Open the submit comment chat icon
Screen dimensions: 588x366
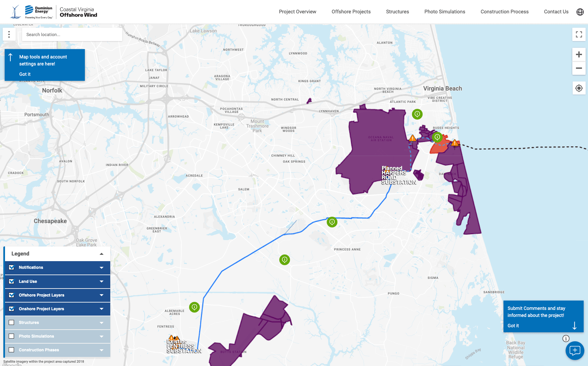click(x=575, y=350)
